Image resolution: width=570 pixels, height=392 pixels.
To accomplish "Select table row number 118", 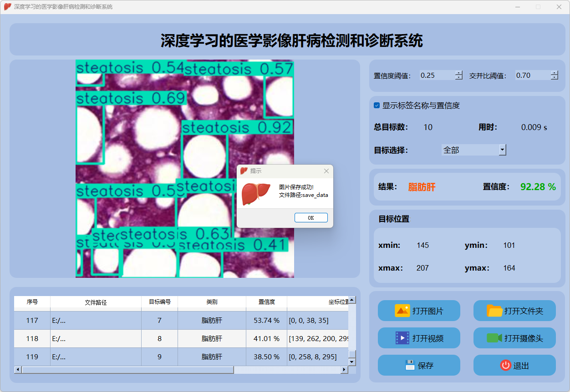I will [x=181, y=339].
